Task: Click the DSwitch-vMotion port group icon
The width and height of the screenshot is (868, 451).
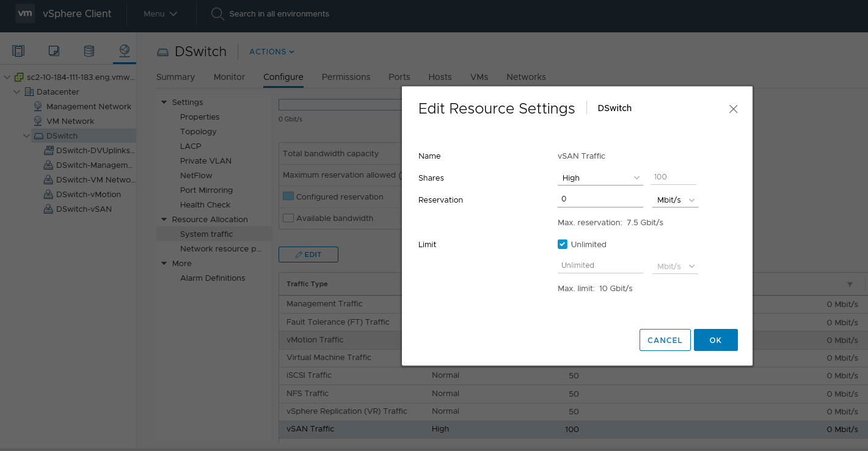Action: [48, 194]
